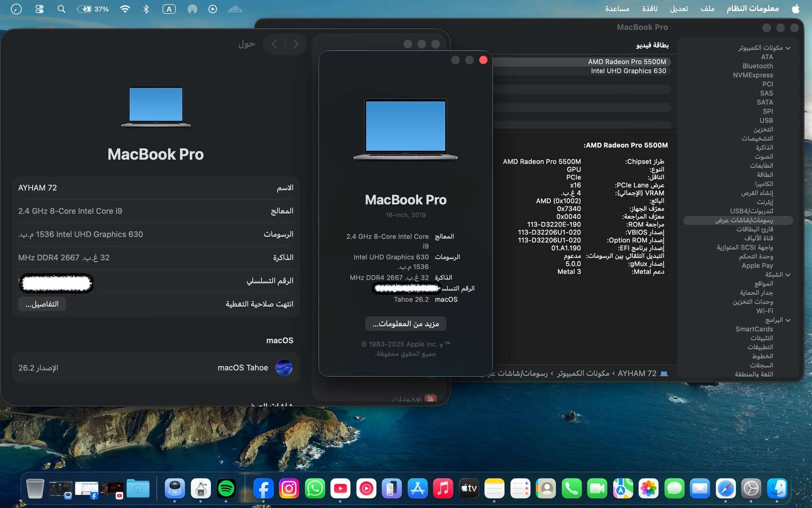Screen dimensions: 812x508
Task: Collapse the مكونات الكمبيوتر hardware section
Action: 788,48
